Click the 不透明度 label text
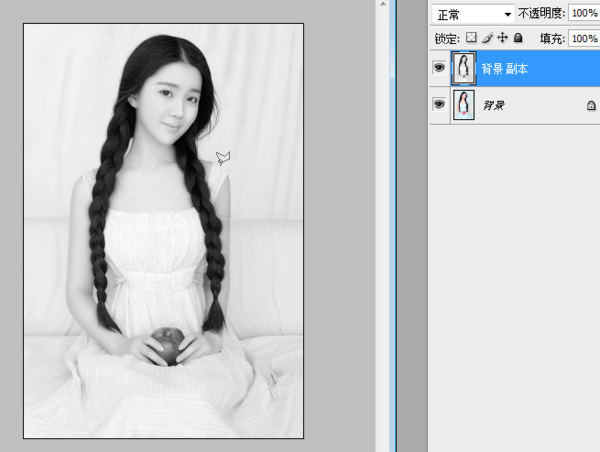The height and width of the screenshot is (452, 600). (541, 14)
